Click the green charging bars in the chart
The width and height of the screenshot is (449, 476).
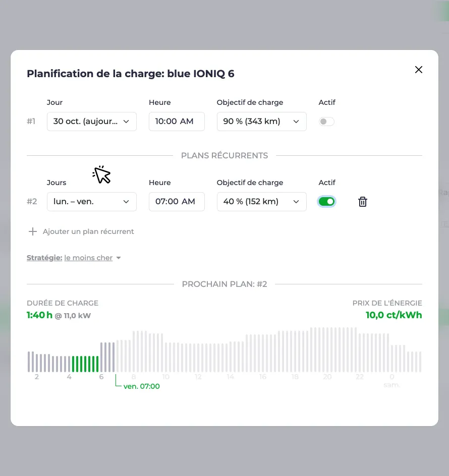click(x=85, y=364)
